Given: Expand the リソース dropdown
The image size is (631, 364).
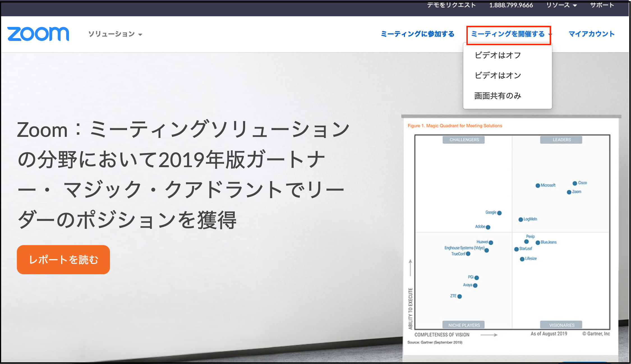Looking at the screenshot, I should pyautogui.click(x=561, y=5).
